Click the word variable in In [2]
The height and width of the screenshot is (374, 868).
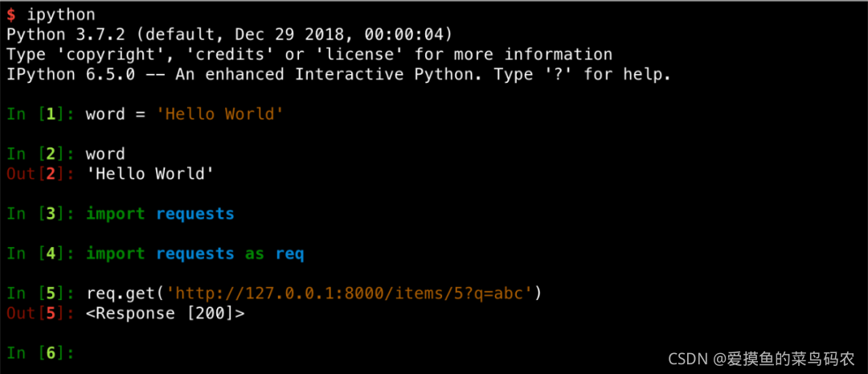[x=105, y=154]
